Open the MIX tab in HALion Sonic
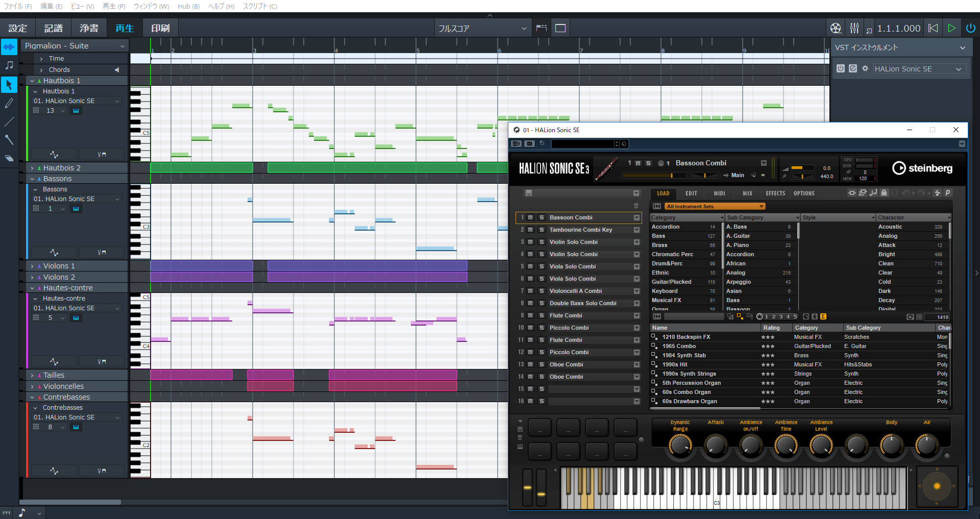 point(747,193)
